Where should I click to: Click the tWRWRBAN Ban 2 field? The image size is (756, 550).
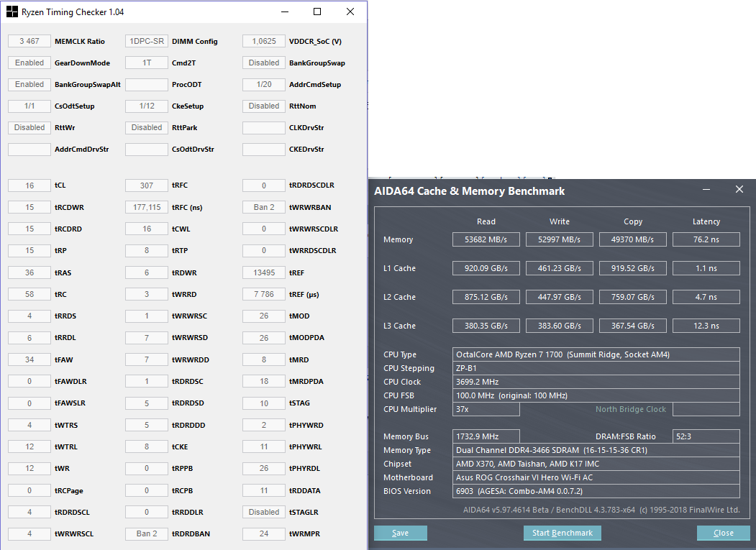click(264, 207)
